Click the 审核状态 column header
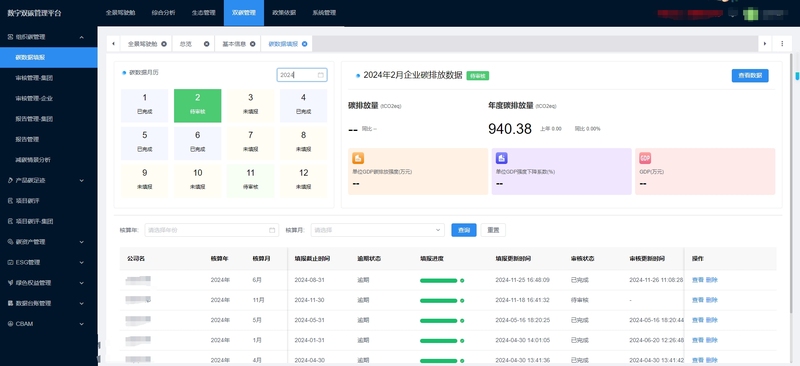This screenshot has height=366, width=800. tap(582, 259)
